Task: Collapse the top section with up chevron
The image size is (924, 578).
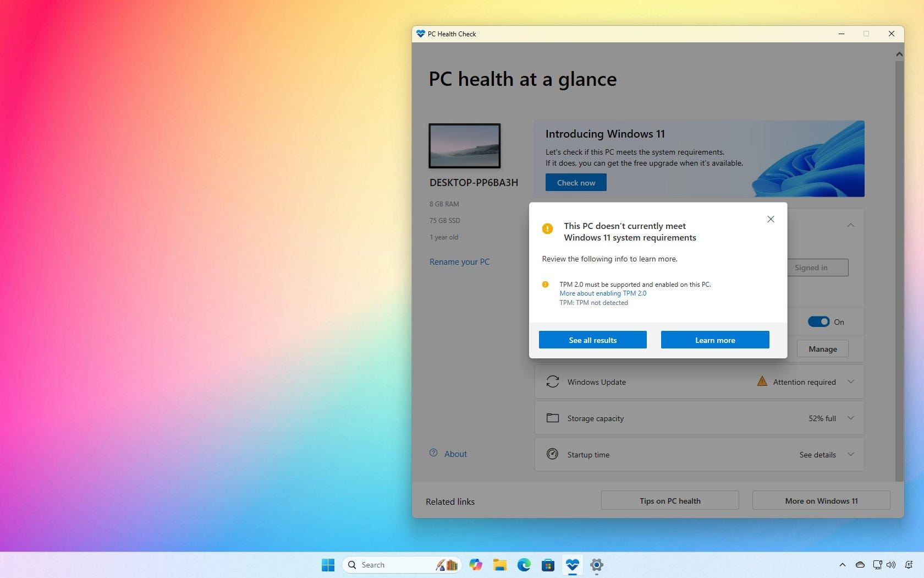Action: click(x=851, y=225)
